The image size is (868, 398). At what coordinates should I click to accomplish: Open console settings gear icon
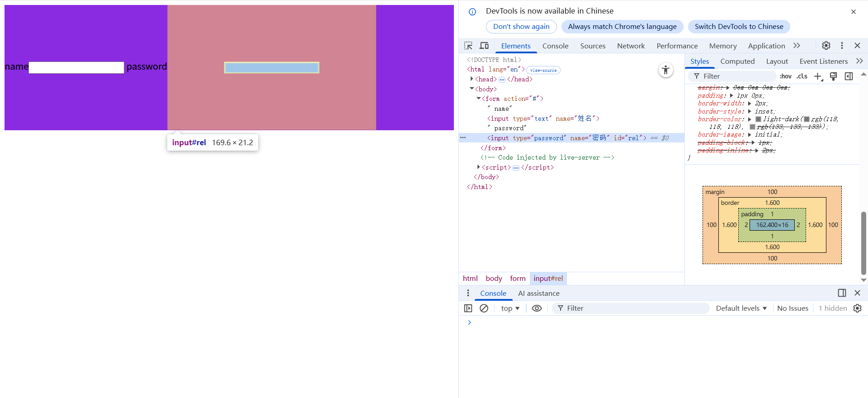(x=857, y=308)
